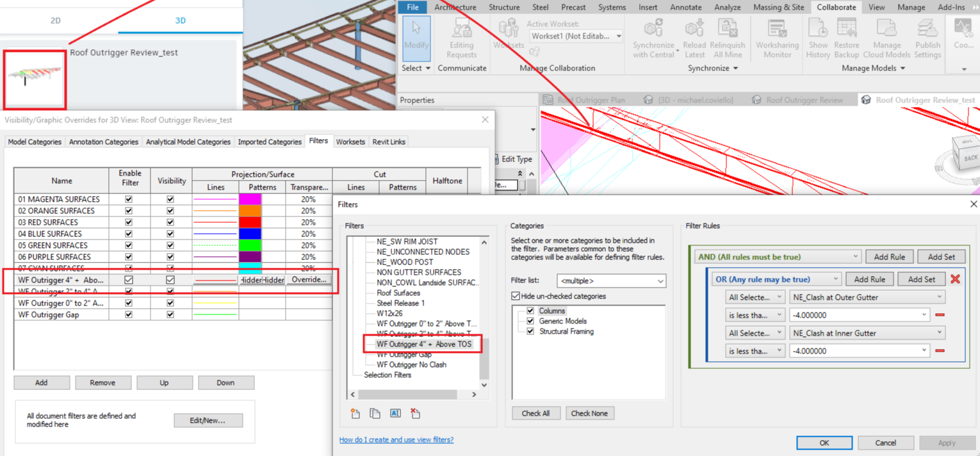The image size is (980, 456).
Task: Click the gray-out inactive worksets icon
Action: [534, 53]
